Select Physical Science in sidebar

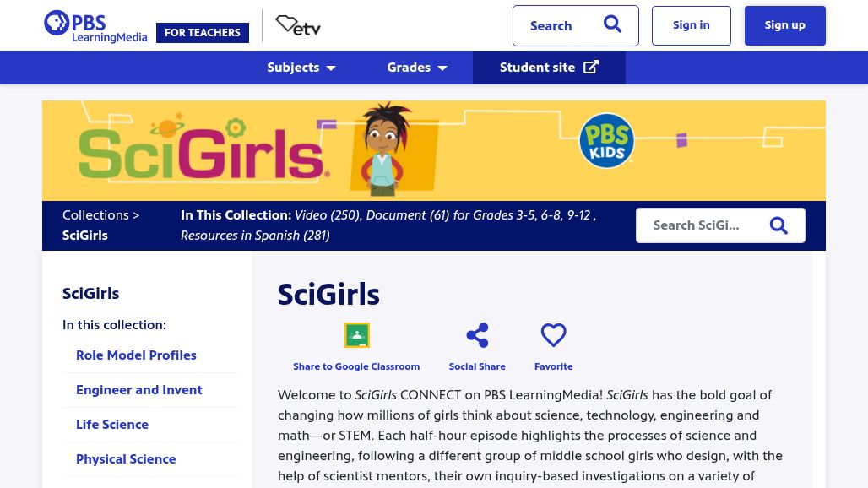click(x=126, y=459)
